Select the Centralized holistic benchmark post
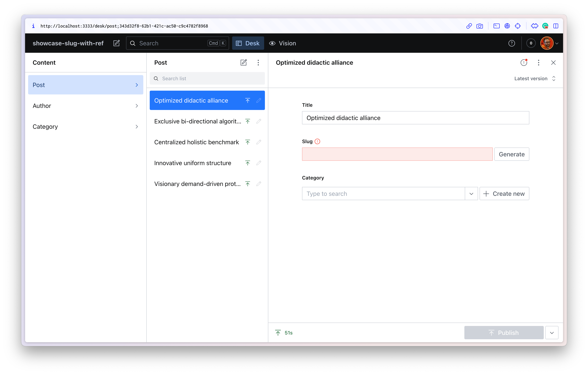 (x=196, y=142)
